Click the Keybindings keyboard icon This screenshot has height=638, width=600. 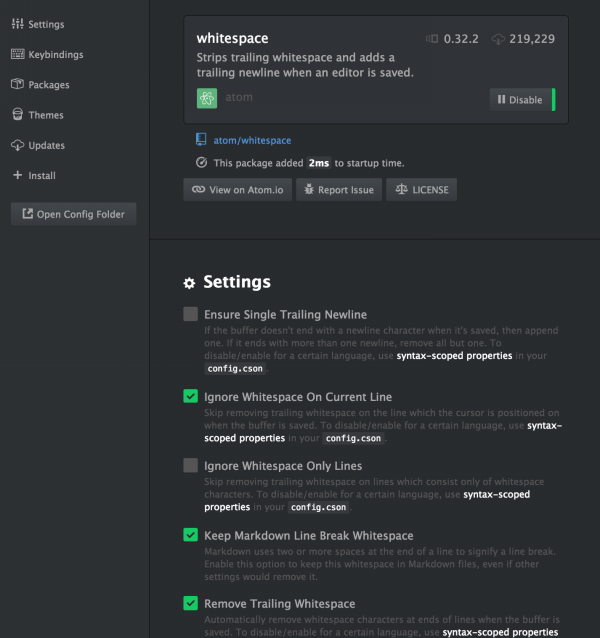pos(17,54)
